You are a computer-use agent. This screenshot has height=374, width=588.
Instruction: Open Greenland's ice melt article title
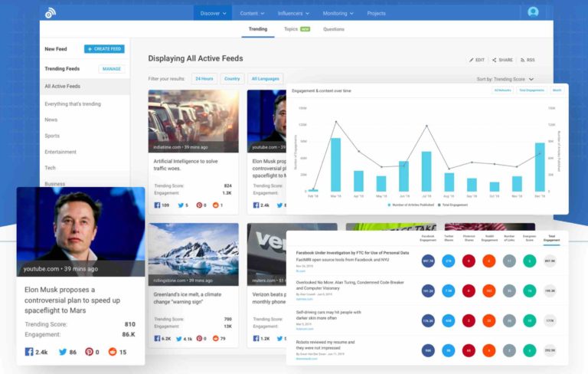click(187, 298)
